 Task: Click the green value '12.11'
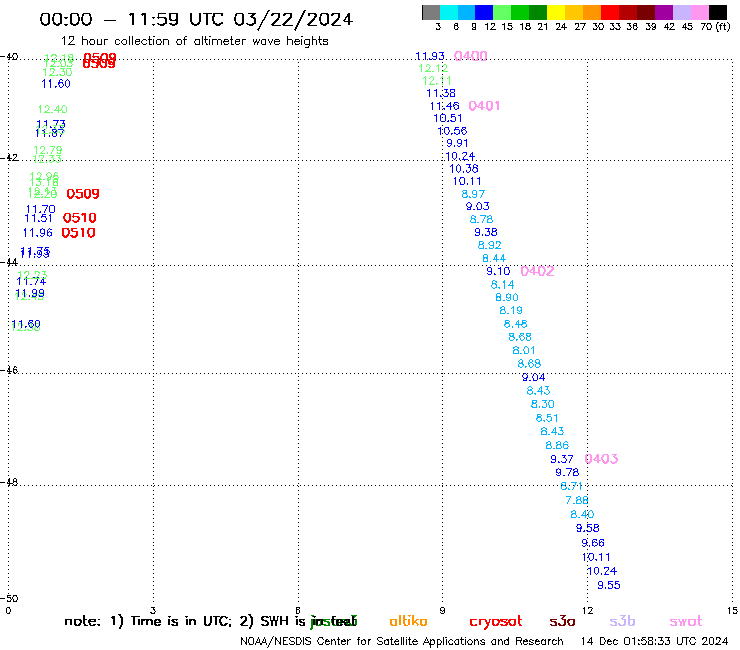[x=437, y=81]
